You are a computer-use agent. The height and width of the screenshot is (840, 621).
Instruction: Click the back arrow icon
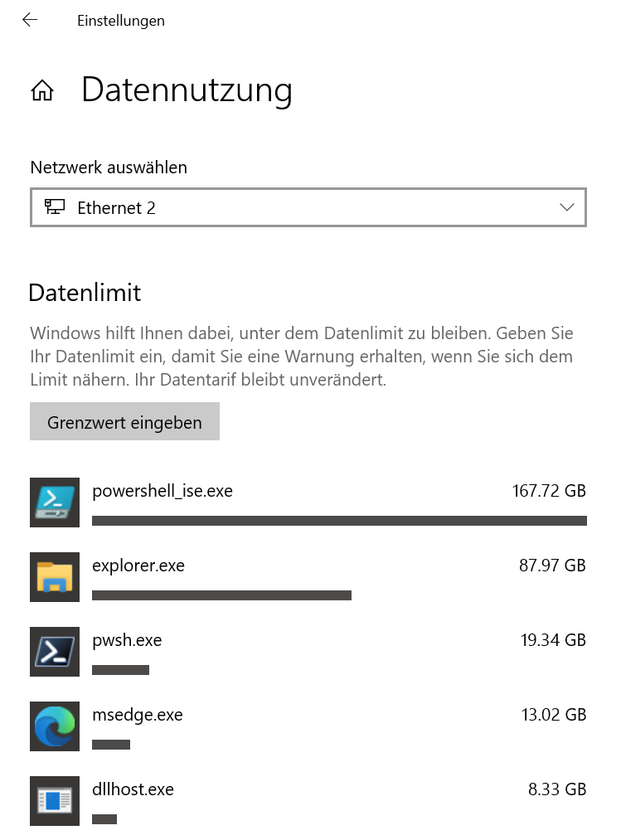click(30, 21)
